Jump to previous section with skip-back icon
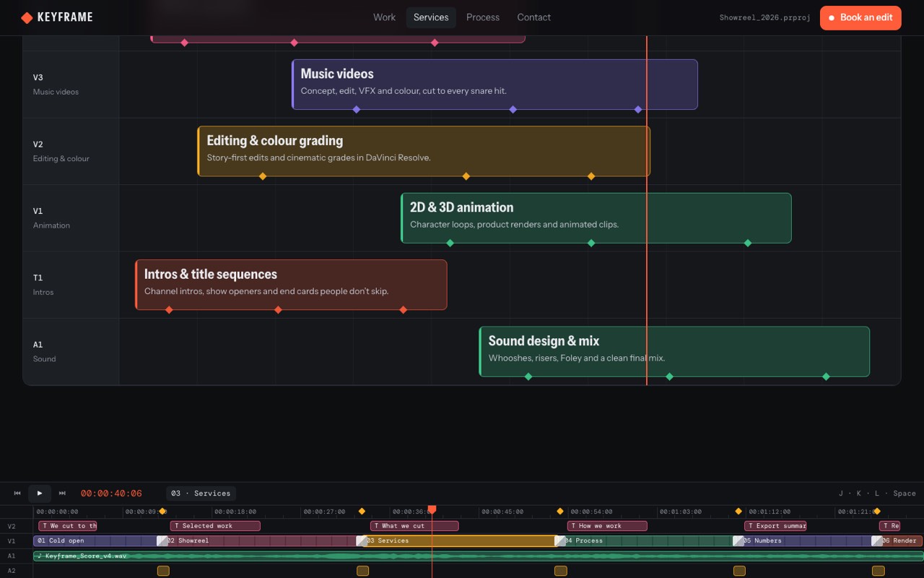 click(x=17, y=493)
